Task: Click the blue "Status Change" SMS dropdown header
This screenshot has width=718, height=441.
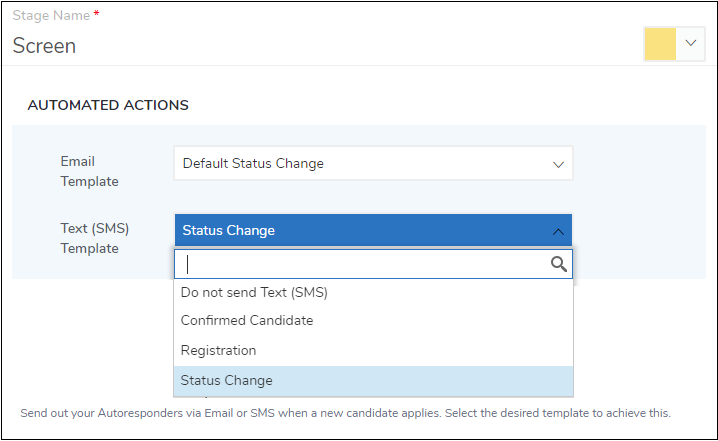Action: [360, 231]
